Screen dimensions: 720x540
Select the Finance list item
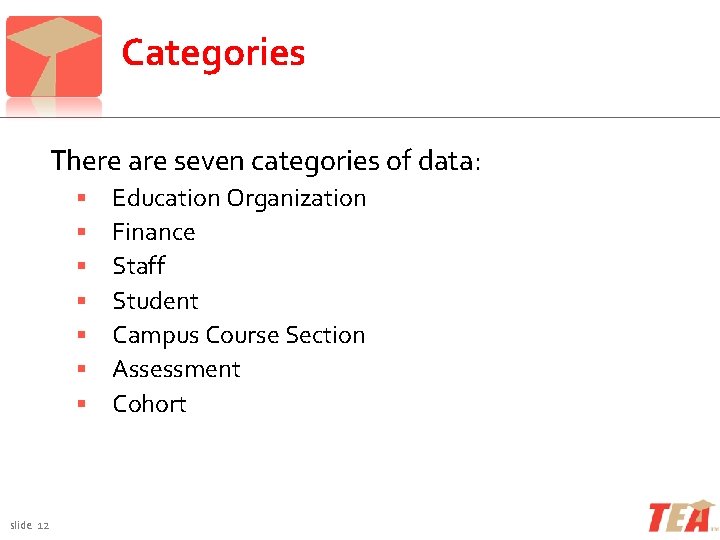click(x=154, y=232)
